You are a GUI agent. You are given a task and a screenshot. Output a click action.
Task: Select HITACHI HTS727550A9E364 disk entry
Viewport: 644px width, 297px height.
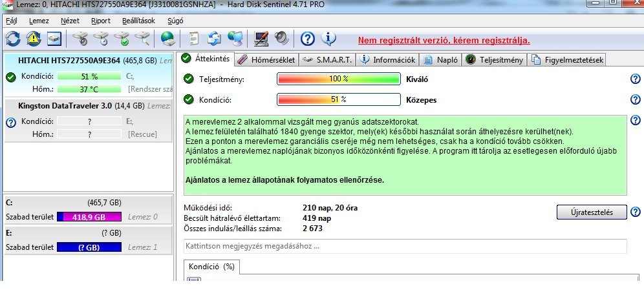[x=87, y=75]
